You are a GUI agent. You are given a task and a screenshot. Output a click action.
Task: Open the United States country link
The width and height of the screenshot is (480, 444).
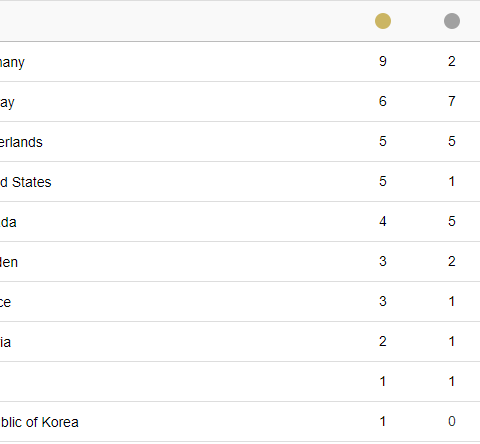click(26, 182)
